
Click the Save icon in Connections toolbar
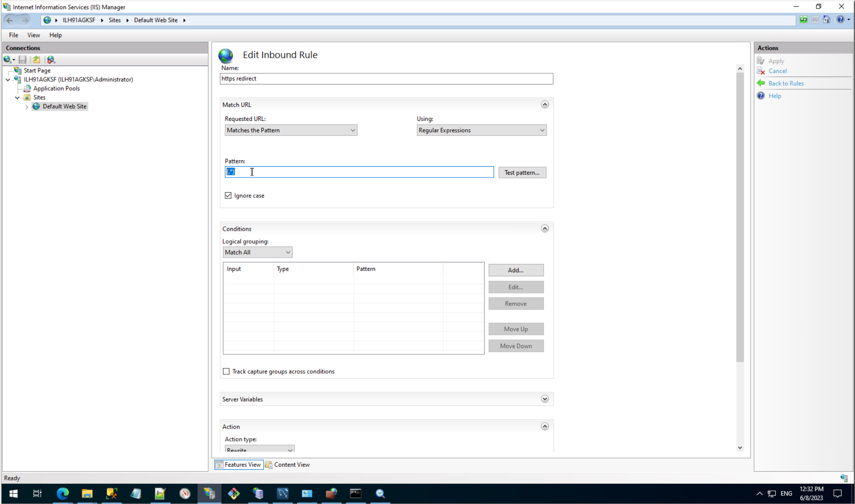click(x=23, y=60)
